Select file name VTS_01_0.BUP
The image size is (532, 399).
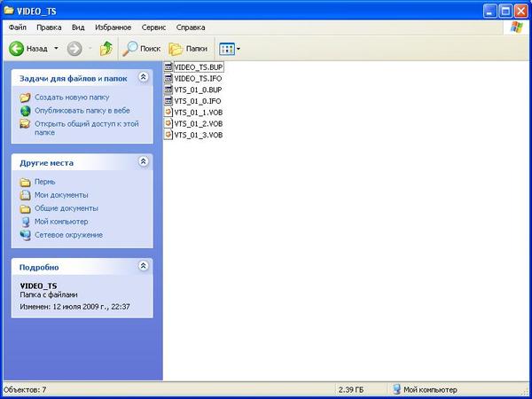coord(198,90)
